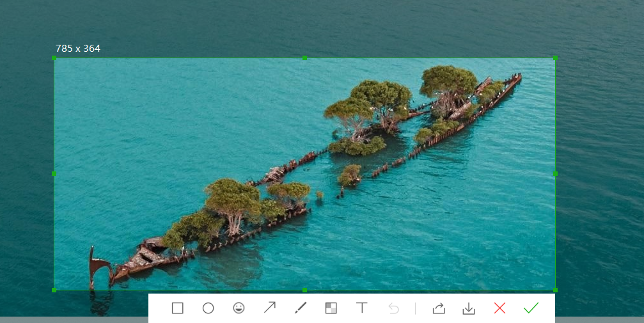This screenshot has width=644, height=323.
Task: Cancel the screenshot with red X
Action: coord(499,308)
